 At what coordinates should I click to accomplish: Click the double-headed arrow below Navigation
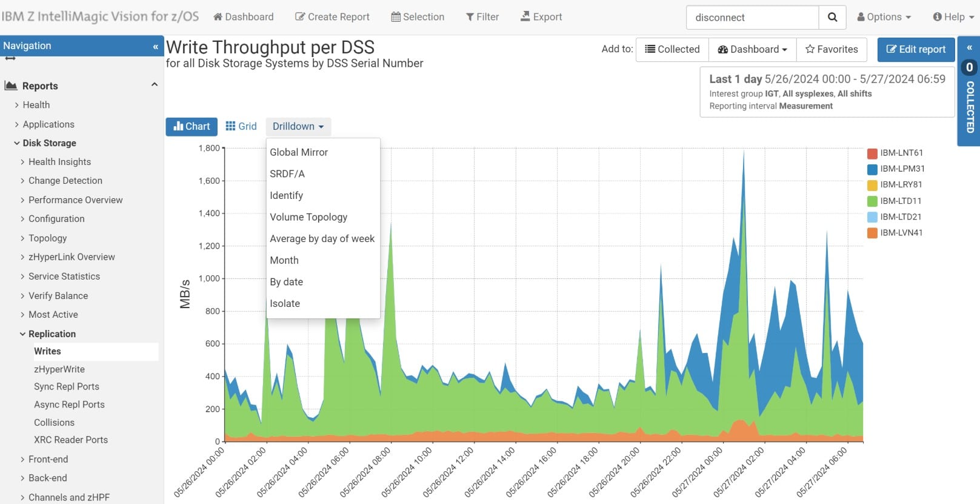[x=10, y=59]
